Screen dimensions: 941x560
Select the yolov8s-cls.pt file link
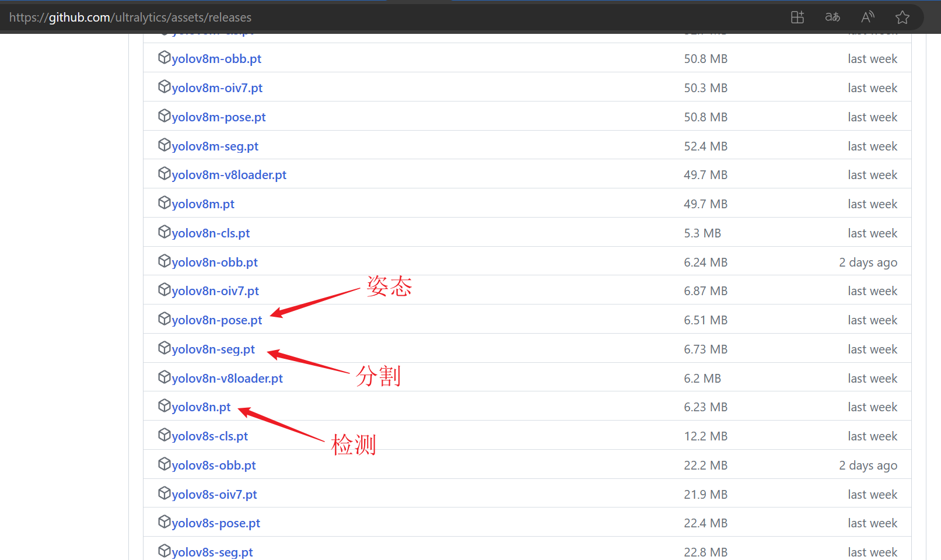[x=209, y=436]
